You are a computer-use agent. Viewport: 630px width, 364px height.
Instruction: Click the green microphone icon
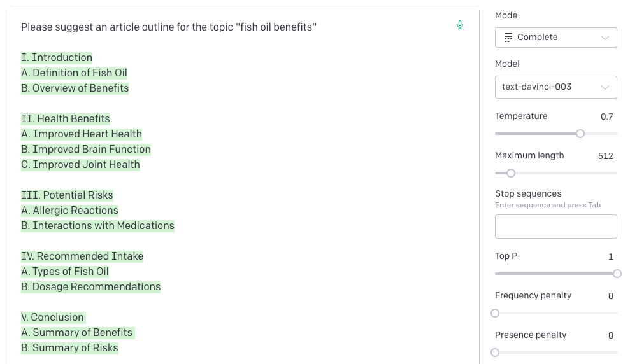pos(460,25)
